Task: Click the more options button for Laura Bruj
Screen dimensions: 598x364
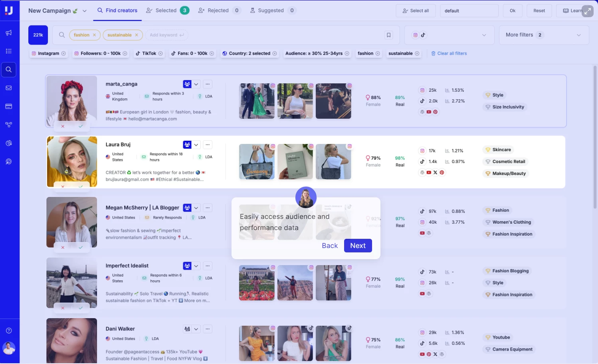Action: [208, 145]
